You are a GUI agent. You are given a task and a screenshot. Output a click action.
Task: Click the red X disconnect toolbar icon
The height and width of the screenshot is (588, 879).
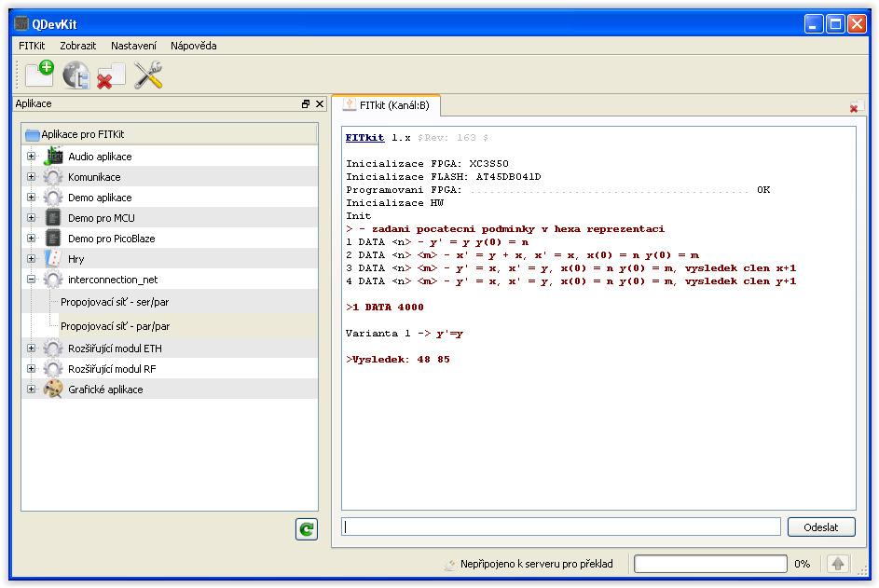point(111,75)
